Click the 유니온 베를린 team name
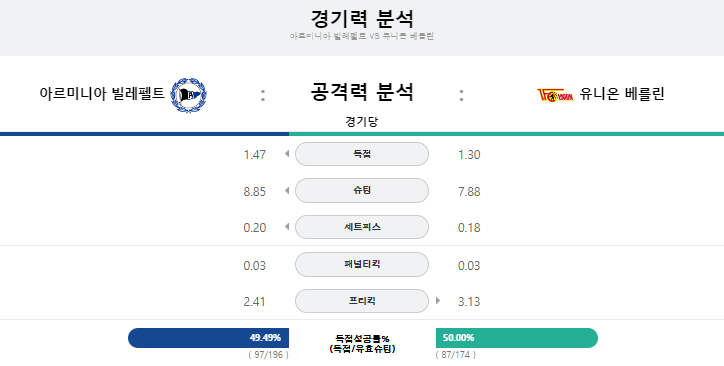 point(622,94)
